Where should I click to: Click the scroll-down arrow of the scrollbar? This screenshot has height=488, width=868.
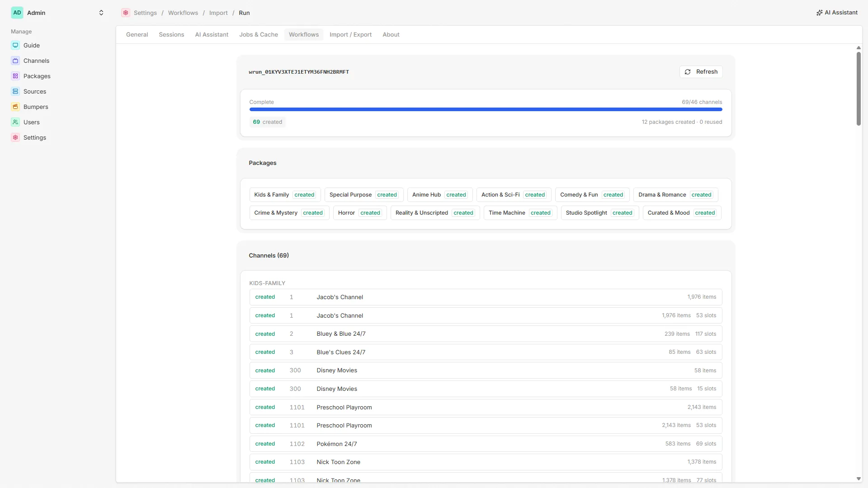coord(859,479)
